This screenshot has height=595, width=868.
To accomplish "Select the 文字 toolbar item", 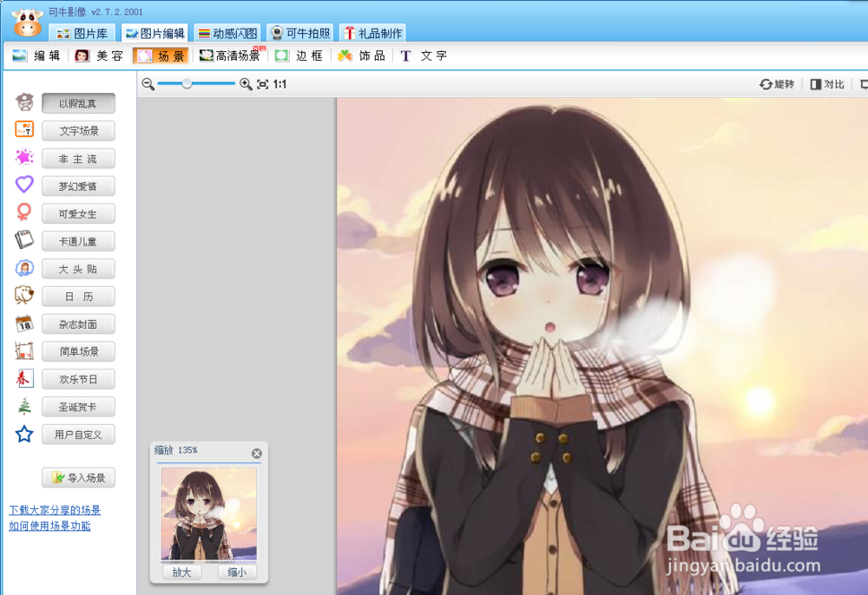I will (424, 56).
